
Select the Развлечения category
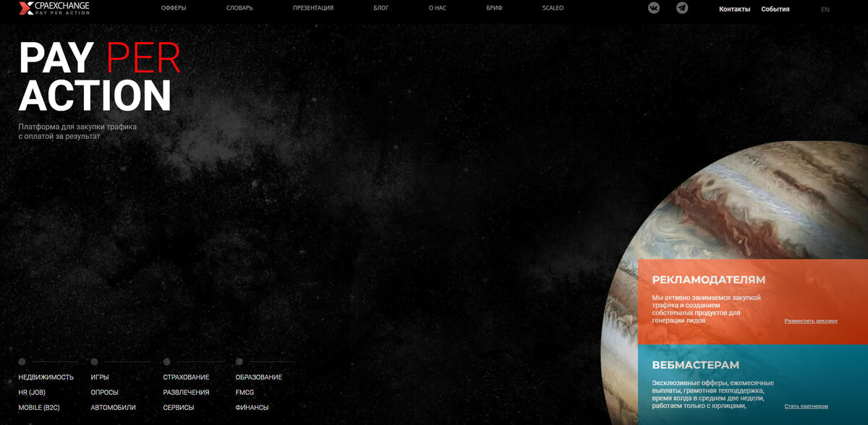(x=186, y=392)
